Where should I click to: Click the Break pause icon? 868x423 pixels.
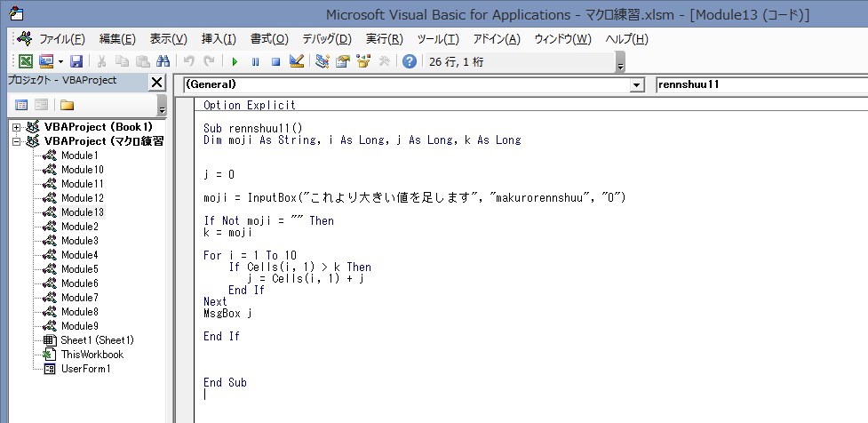tap(255, 61)
